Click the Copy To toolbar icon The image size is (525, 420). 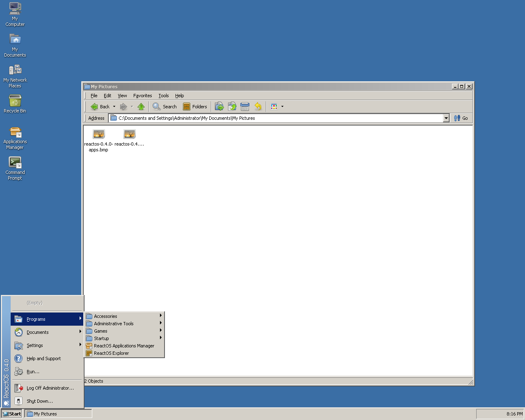[x=232, y=107]
